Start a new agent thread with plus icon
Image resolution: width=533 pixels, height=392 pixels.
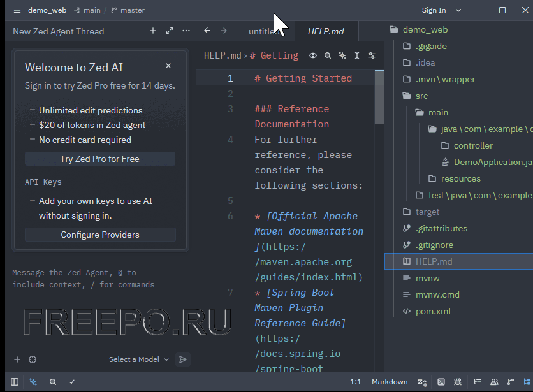click(x=153, y=31)
